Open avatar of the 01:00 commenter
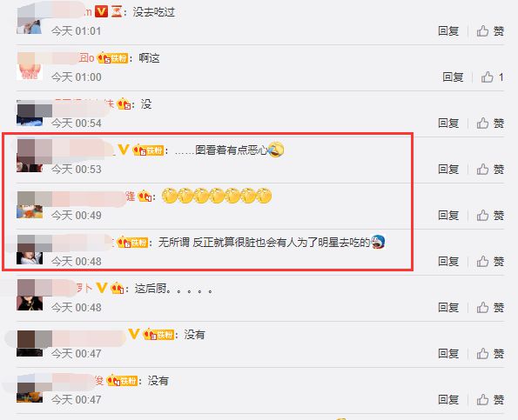Viewport: 518px width, 420px height. (x=30, y=66)
